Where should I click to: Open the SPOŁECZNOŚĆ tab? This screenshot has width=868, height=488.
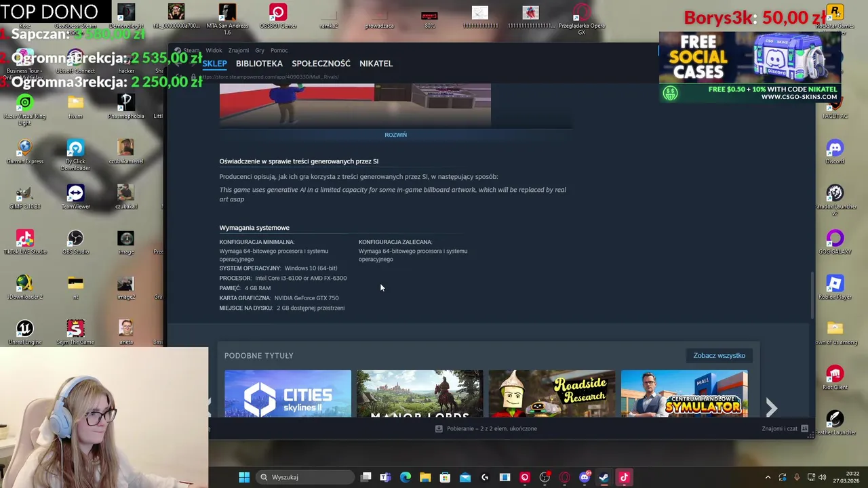pyautogui.click(x=321, y=63)
